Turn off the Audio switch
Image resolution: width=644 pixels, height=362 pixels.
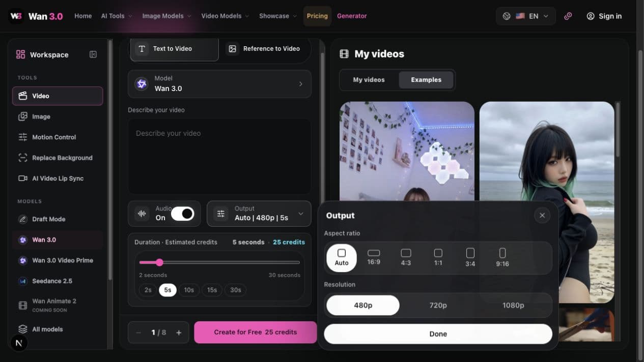pos(182,214)
